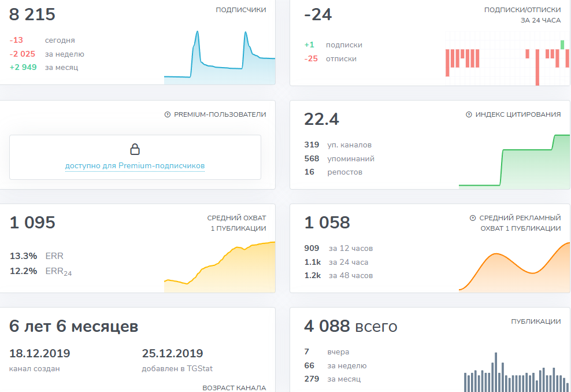Click the 22.4 citation index value
Image resolution: width=571 pixels, height=392 pixels.
click(x=321, y=119)
